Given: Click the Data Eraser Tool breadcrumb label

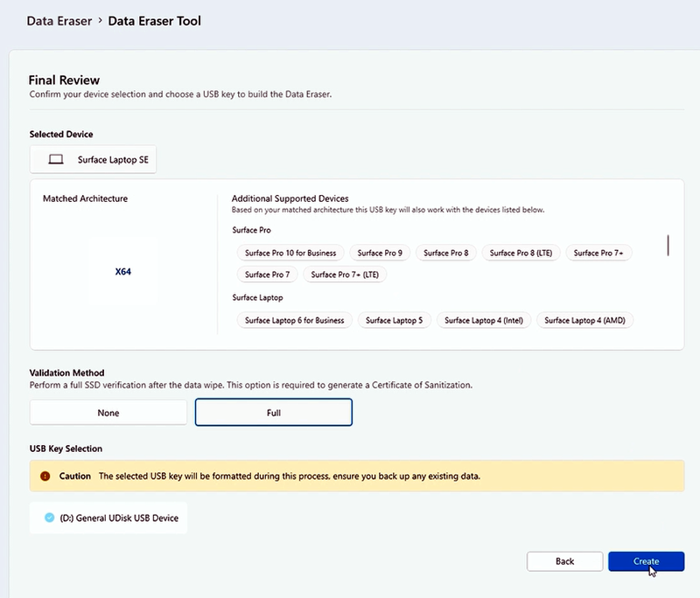Looking at the screenshot, I should tap(155, 20).
